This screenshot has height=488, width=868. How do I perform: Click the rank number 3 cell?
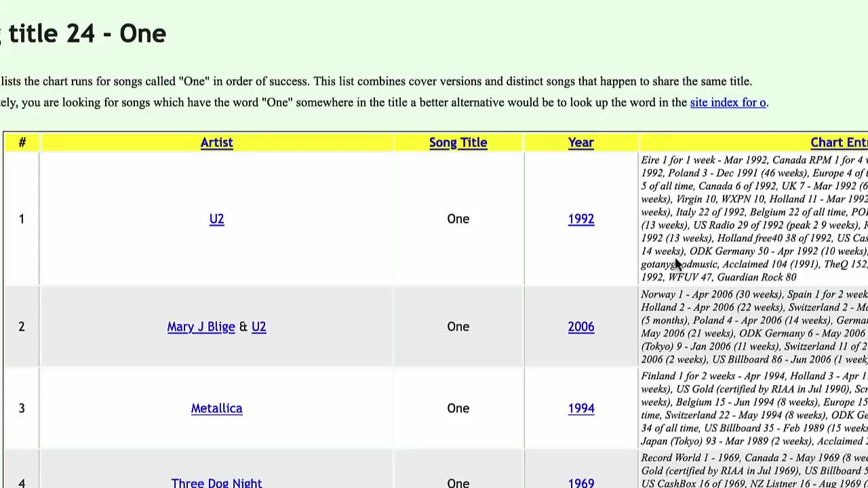point(21,408)
